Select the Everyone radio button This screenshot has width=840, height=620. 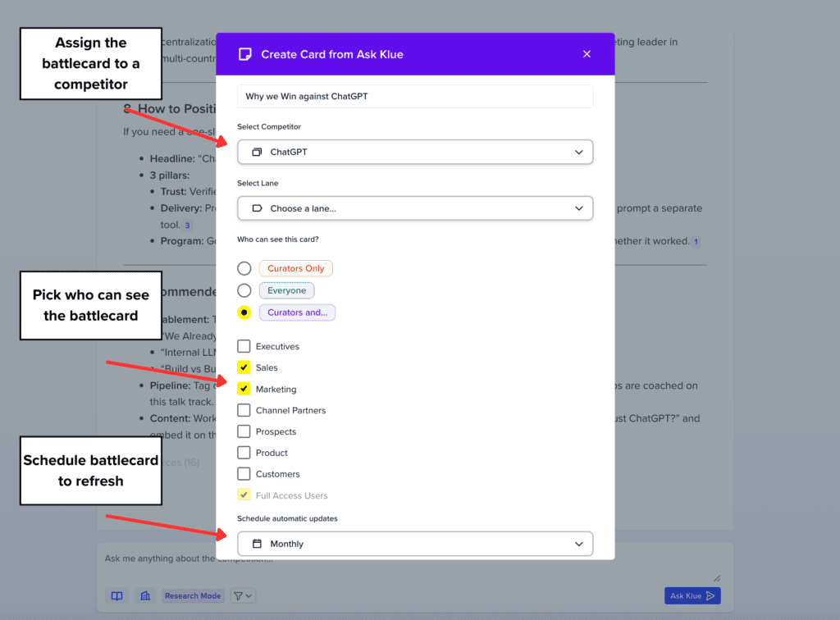click(244, 290)
